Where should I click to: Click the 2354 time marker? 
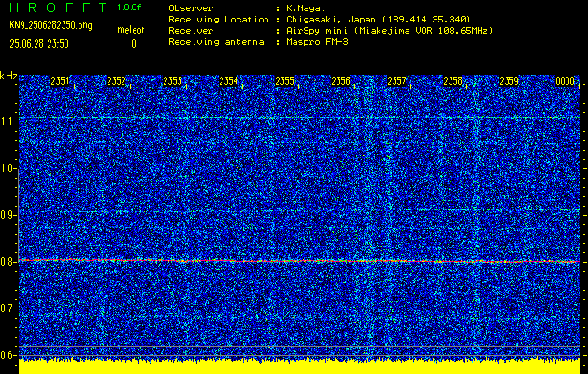pos(228,81)
